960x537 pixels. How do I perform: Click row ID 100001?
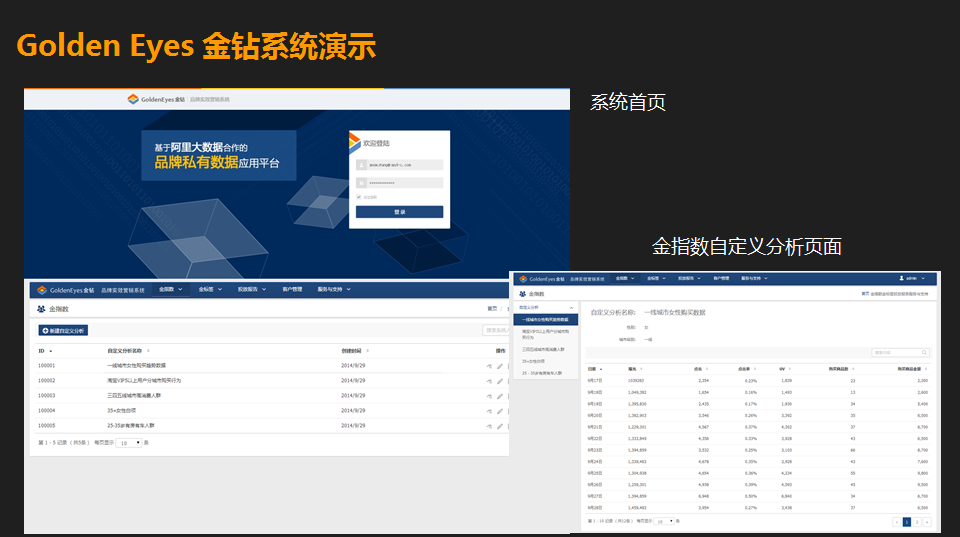pyautogui.click(x=47, y=366)
